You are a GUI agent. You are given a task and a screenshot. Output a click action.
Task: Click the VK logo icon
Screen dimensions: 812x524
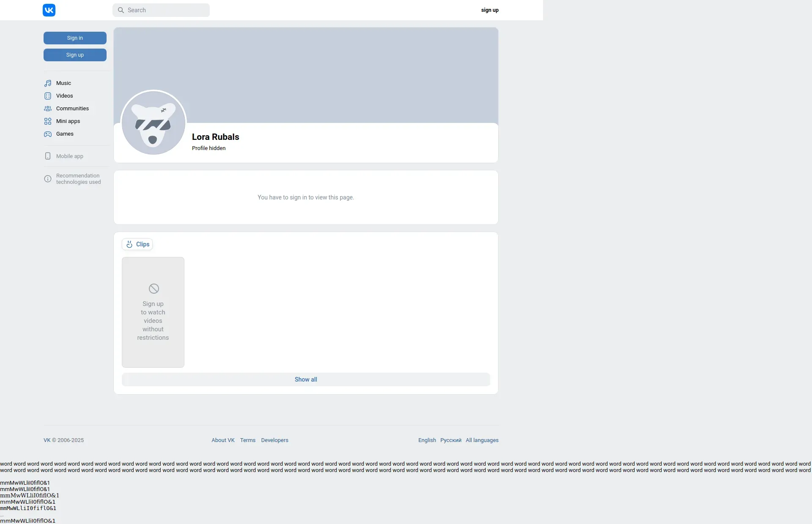(x=49, y=10)
